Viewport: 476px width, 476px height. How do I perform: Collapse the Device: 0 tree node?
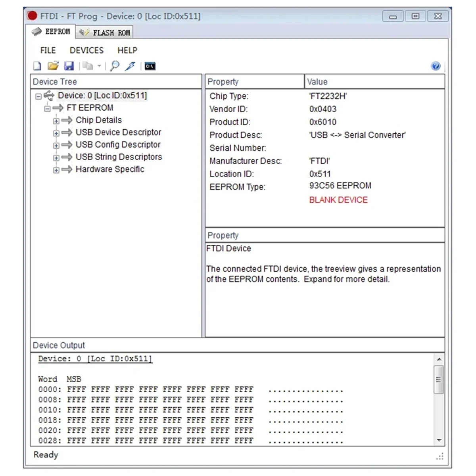click(x=38, y=96)
